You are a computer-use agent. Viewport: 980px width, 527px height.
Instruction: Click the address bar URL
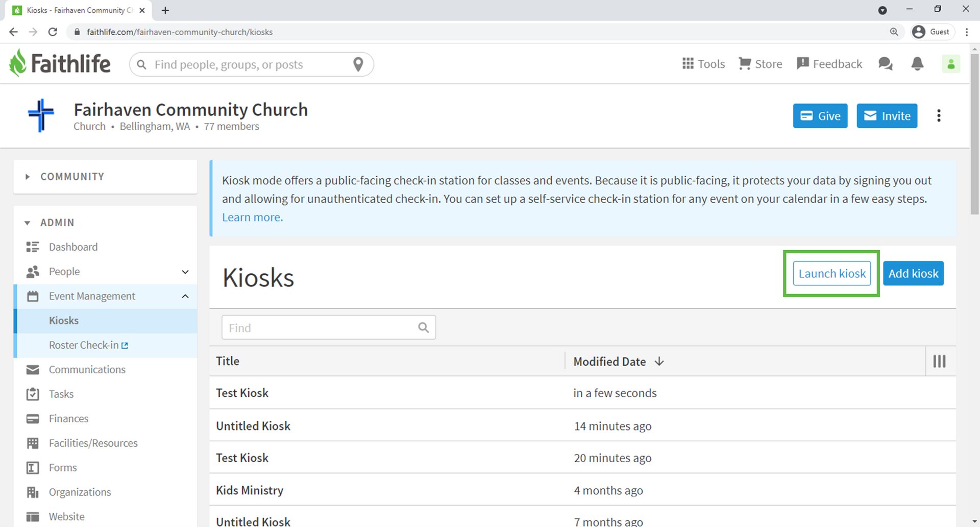180,32
